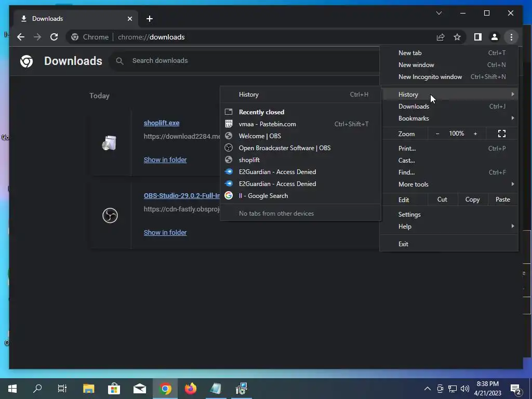The width and height of the screenshot is (532, 399).
Task: Open full History page from submenu
Action: 301,95
